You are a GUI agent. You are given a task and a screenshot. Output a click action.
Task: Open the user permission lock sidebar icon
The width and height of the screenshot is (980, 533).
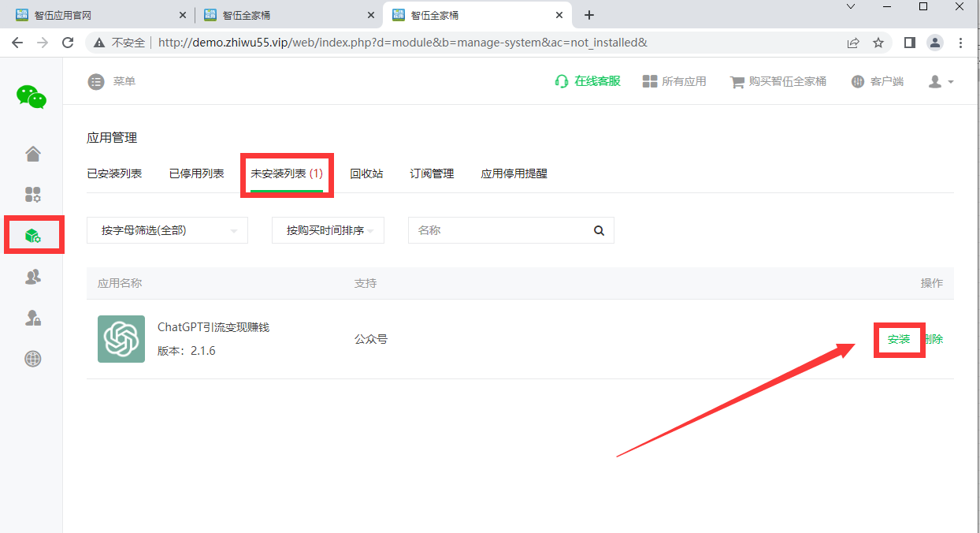click(32, 318)
